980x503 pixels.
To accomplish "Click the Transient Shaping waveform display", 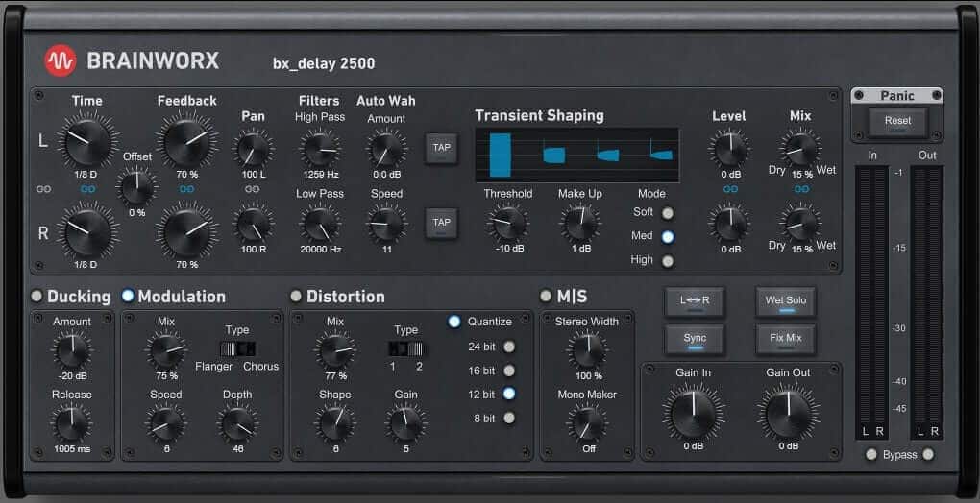I will tap(576, 156).
